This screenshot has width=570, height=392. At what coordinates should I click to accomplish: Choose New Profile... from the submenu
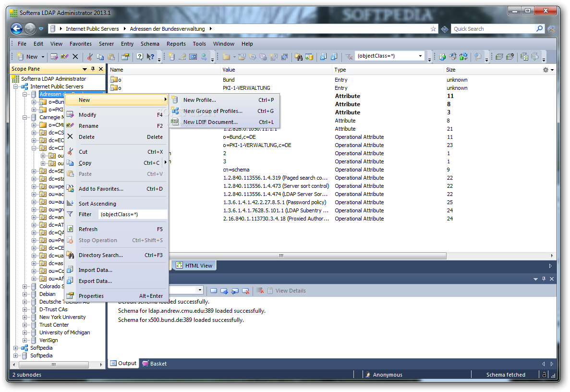coord(224,100)
